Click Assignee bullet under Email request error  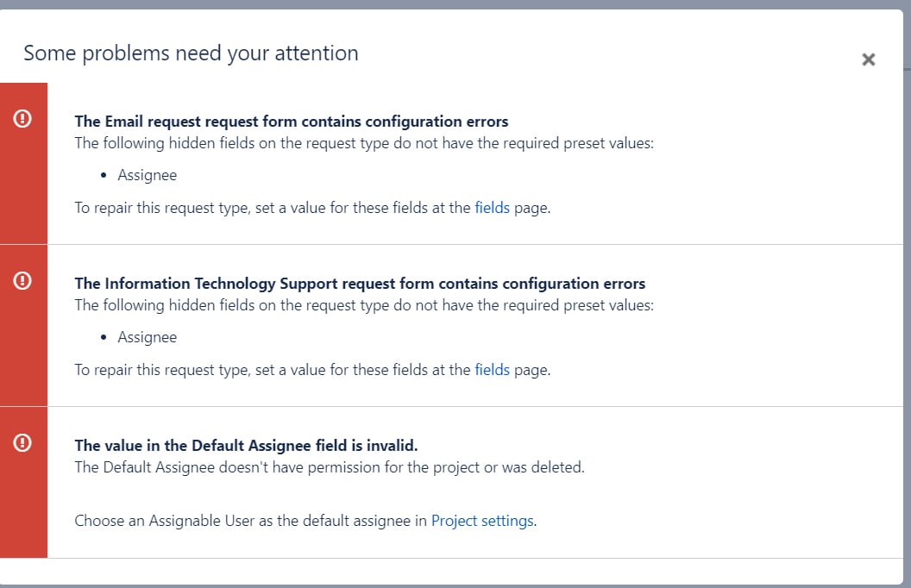click(147, 175)
